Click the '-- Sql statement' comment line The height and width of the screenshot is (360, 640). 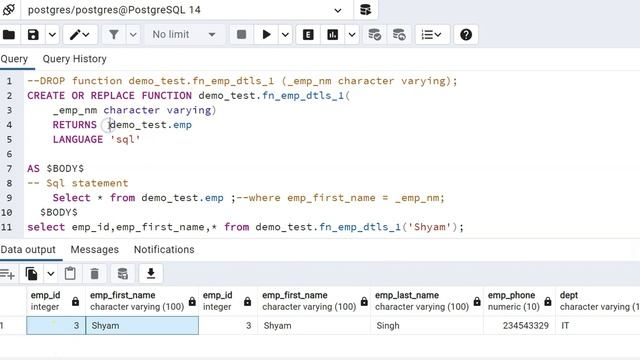pyautogui.click(x=78, y=183)
